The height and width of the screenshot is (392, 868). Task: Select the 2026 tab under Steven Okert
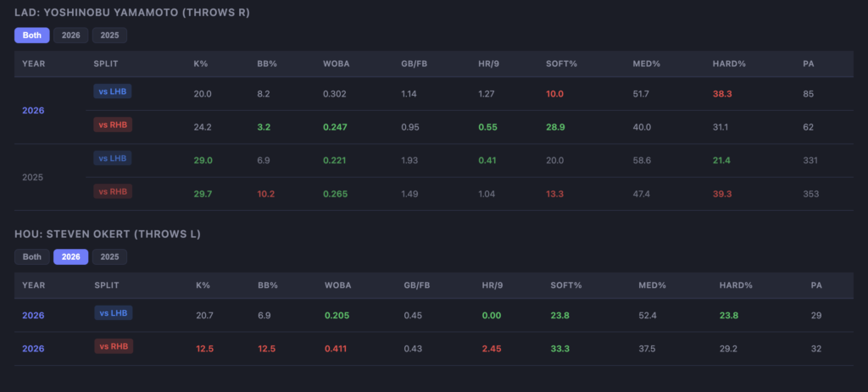(71, 257)
